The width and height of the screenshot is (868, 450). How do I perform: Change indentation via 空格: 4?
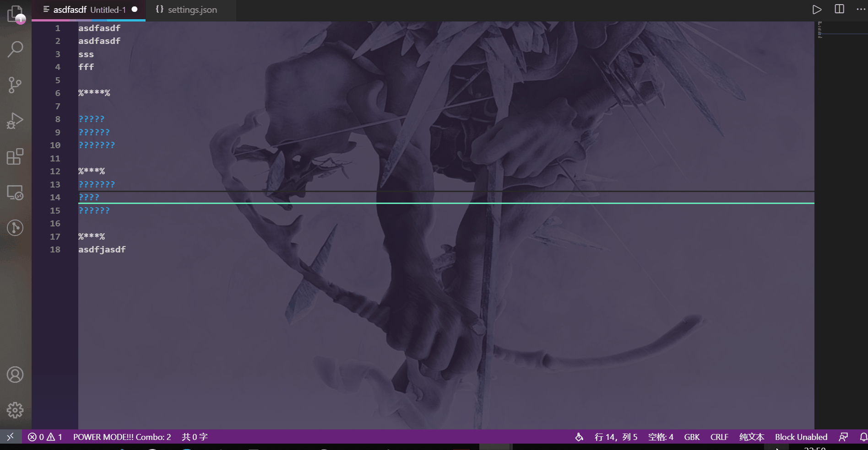[661, 437]
